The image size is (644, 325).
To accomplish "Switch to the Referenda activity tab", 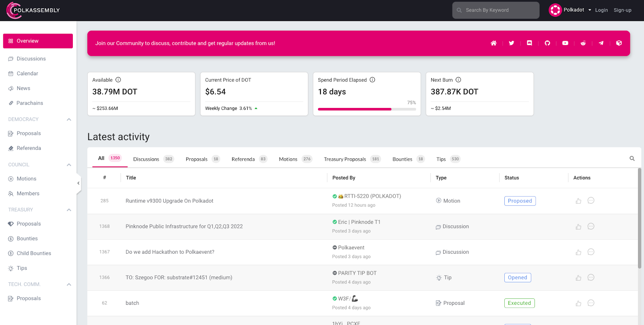I will pyautogui.click(x=250, y=159).
